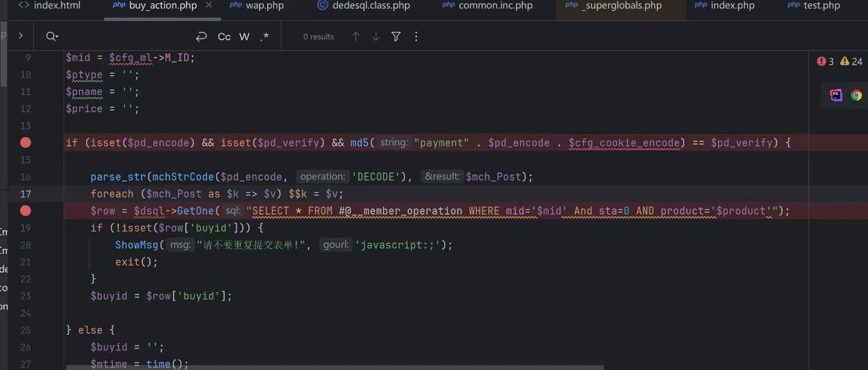
Task: Click the 'javascript:;' string argument
Action: (399, 245)
